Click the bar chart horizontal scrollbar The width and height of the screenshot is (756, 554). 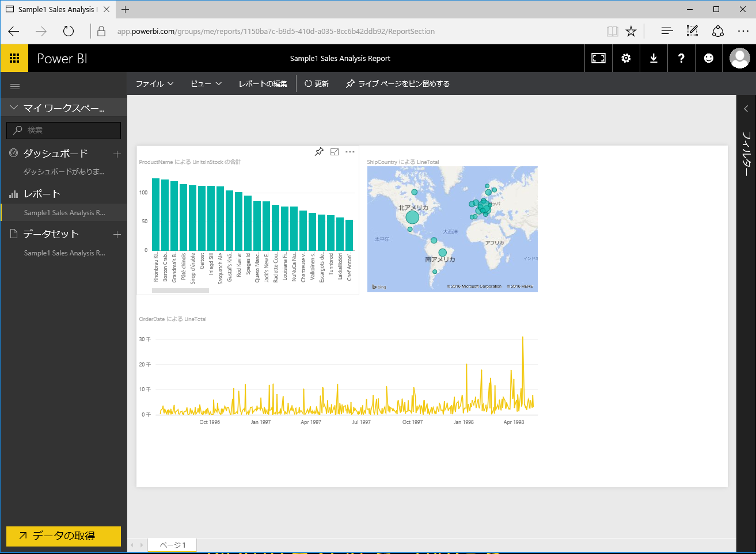180,291
